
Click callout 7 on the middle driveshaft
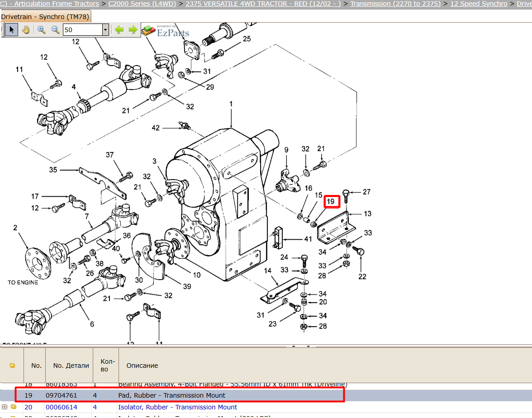(87, 216)
